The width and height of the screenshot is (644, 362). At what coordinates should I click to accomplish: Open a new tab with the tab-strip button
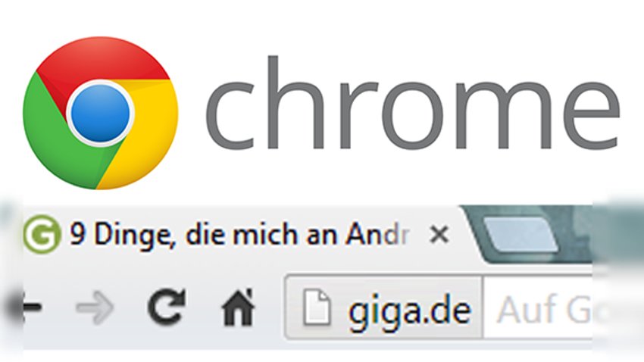(x=521, y=234)
